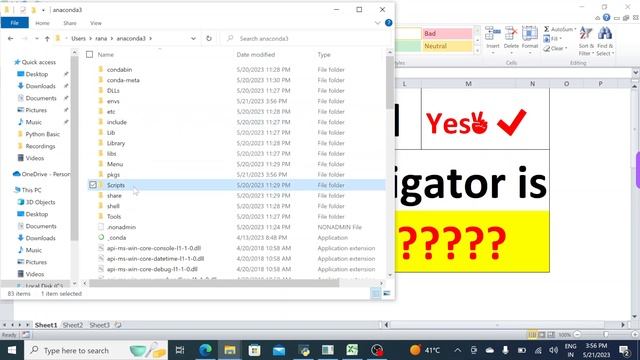This screenshot has width=640, height=360.
Task: Open the Share tab in Explorer
Action: point(70,23)
